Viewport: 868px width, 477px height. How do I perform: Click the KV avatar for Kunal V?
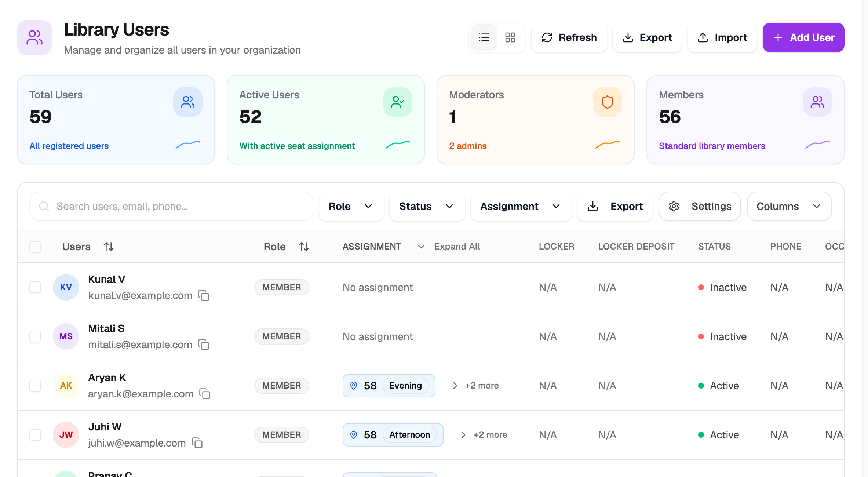tap(66, 287)
